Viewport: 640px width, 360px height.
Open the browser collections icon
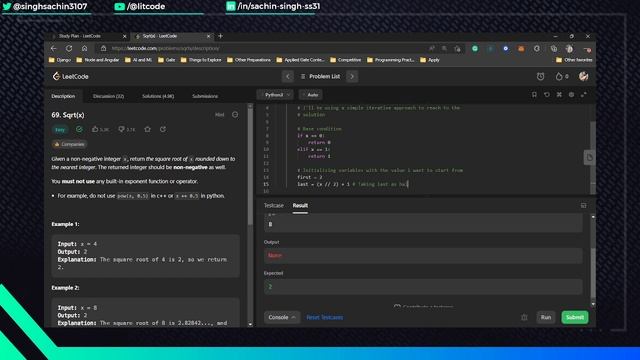pyautogui.click(x=554, y=48)
